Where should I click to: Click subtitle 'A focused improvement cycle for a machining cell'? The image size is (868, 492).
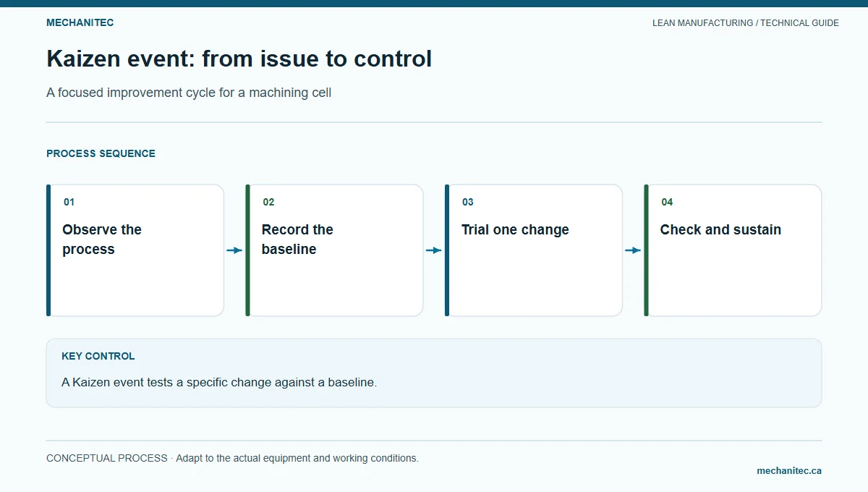pyautogui.click(x=189, y=93)
